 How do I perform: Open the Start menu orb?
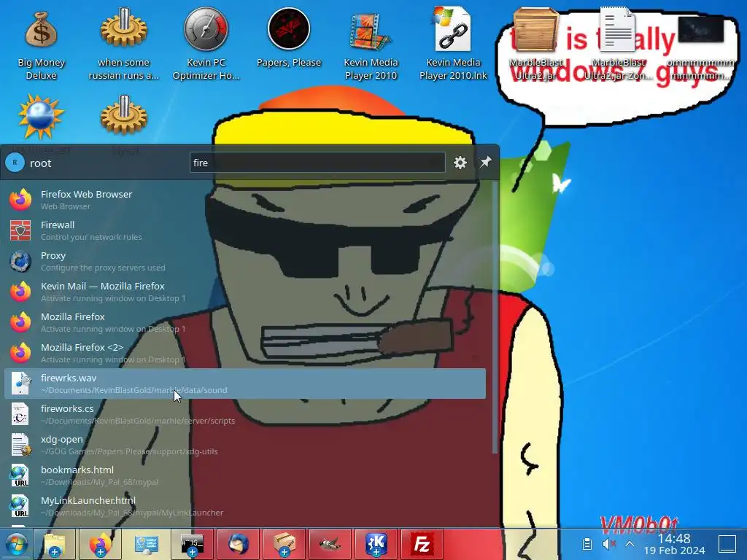[x=16, y=544]
